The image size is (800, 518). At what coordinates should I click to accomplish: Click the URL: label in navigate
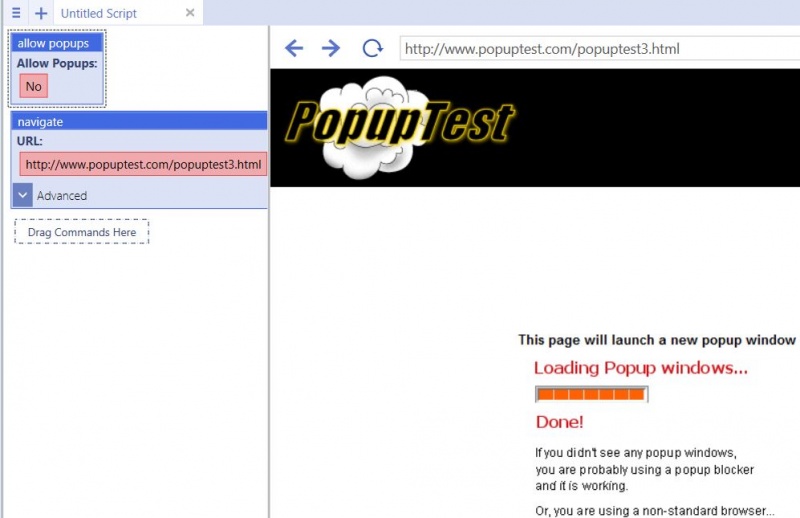(30, 141)
